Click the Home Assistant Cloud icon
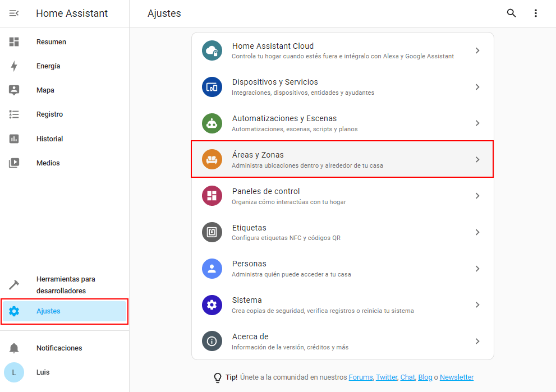Image resolution: width=556 pixels, height=392 pixels. click(212, 50)
